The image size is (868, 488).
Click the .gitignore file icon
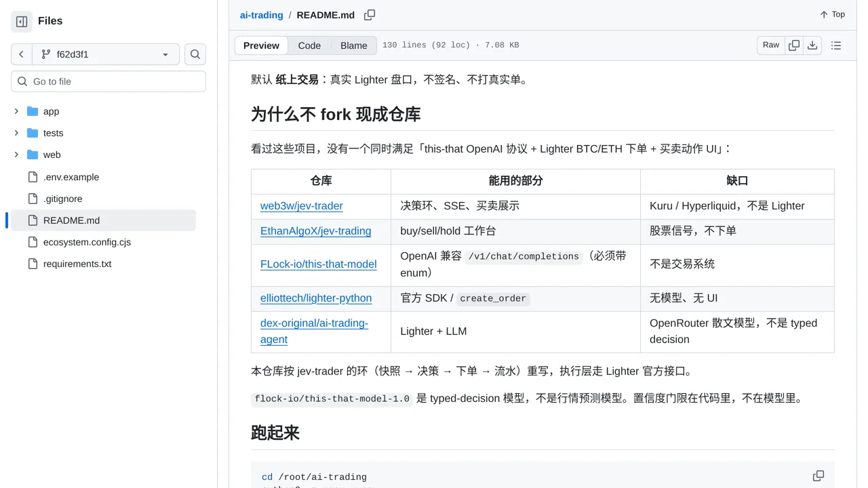tap(33, 199)
